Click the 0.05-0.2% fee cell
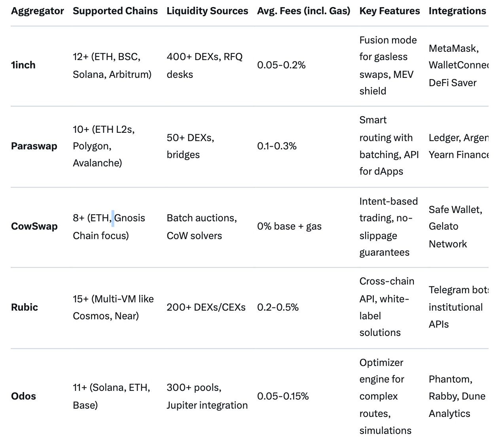Screen dimensions: 504x445 tap(281, 65)
